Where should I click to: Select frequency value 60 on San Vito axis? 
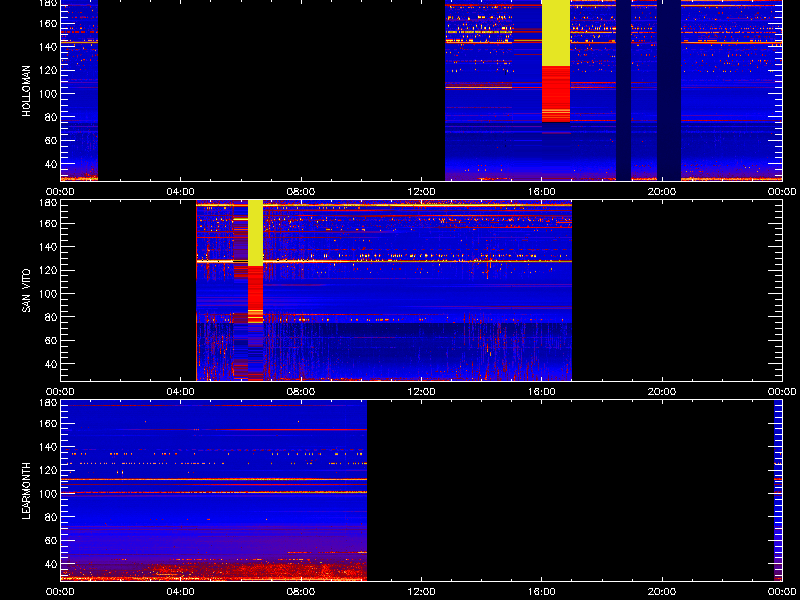click(50, 341)
